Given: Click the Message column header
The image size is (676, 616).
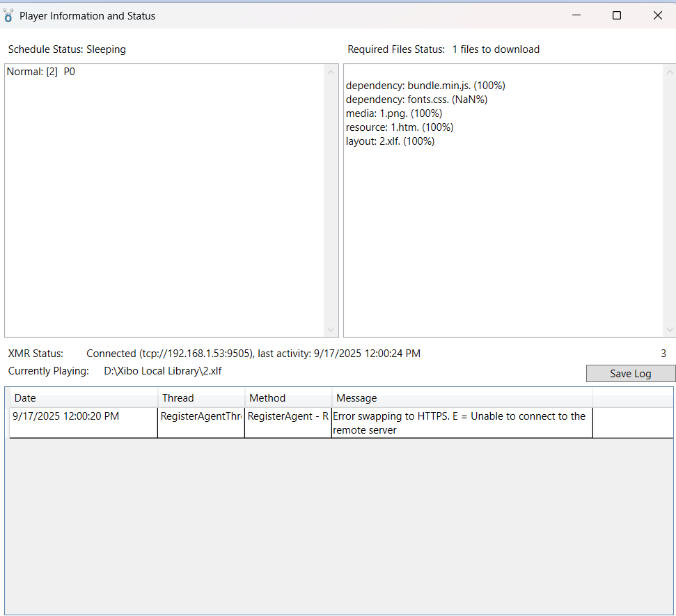Looking at the screenshot, I should click(462, 398).
